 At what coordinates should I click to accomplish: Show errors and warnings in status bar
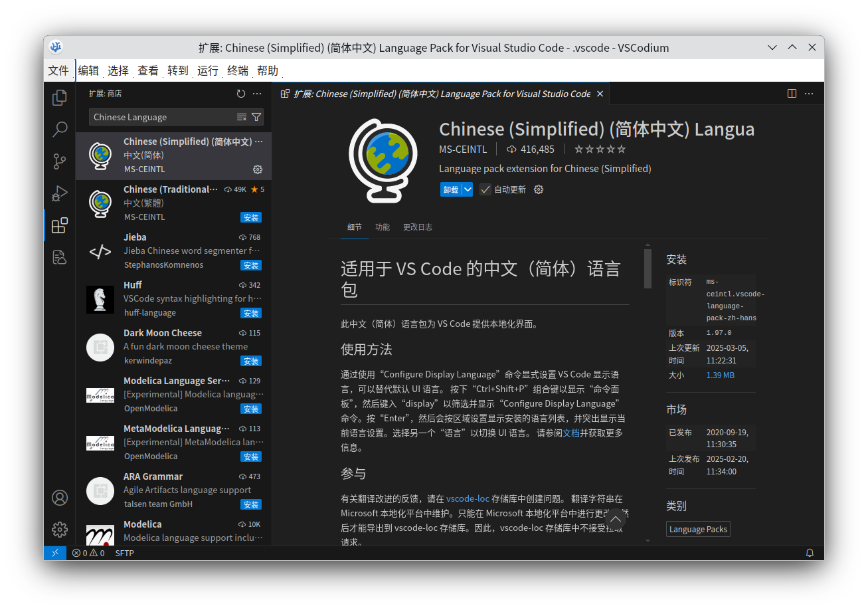tap(88, 553)
